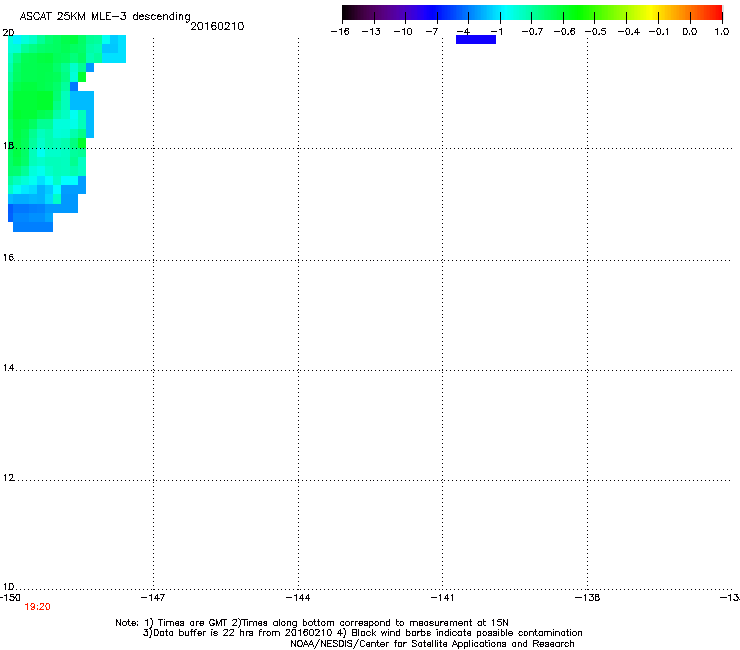Click the -7 color scale label
Viewport: 740px width, 650px height.
(432, 32)
